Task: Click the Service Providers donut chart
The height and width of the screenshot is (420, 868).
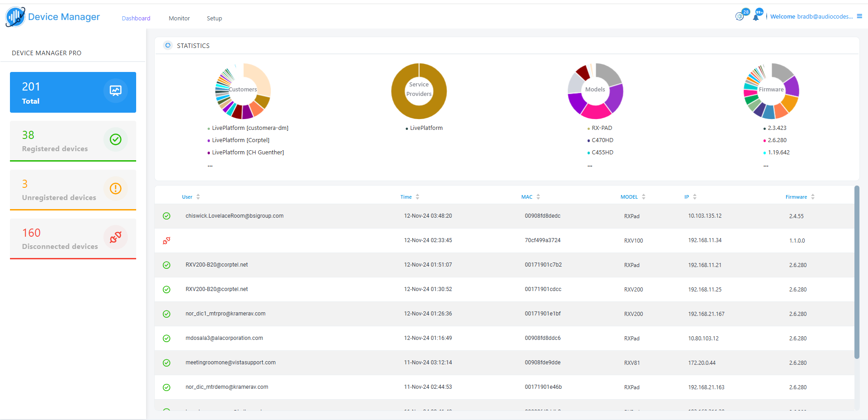Action: point(419,91)
